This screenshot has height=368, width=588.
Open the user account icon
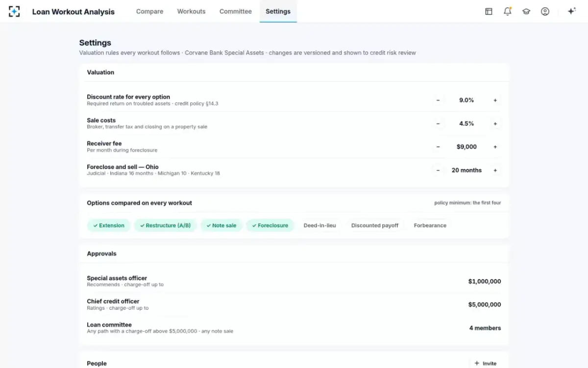coord(545,11)
